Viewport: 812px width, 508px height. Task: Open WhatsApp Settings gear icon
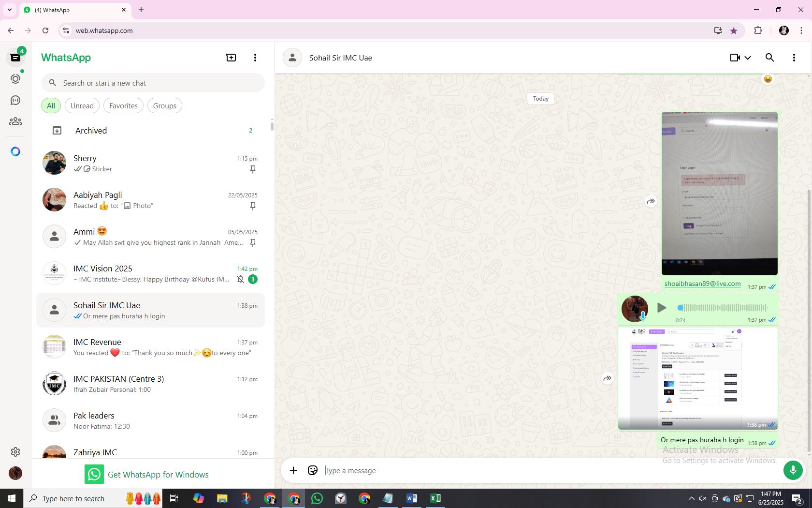pyautogui.click(x=15, y=452)
